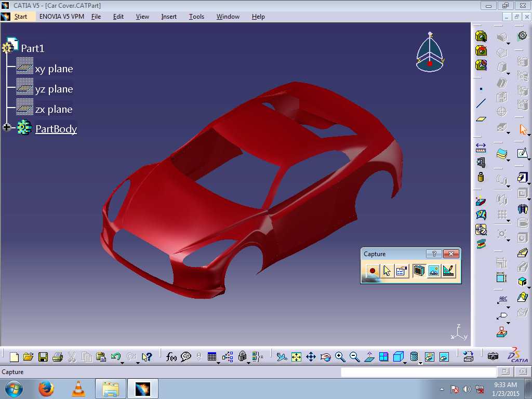
Task: Toggle Screen mode in Capture toolbar
Action: [x=419, y=271]
